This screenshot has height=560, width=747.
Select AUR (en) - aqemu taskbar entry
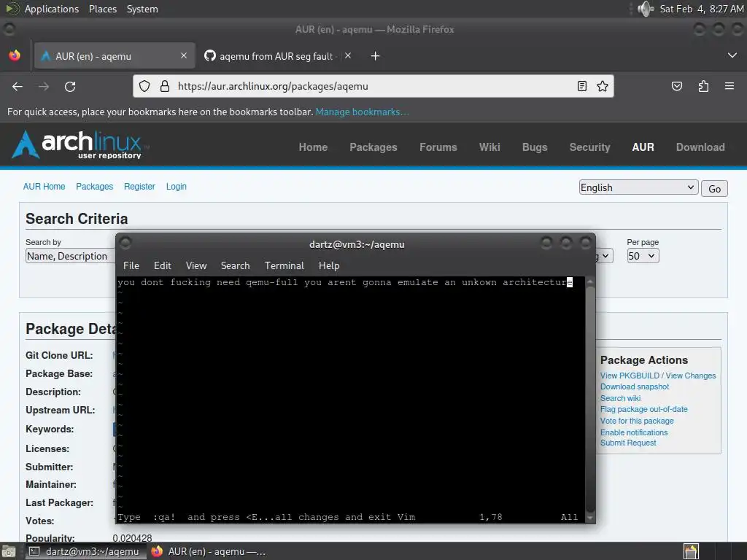click(209, 551)
